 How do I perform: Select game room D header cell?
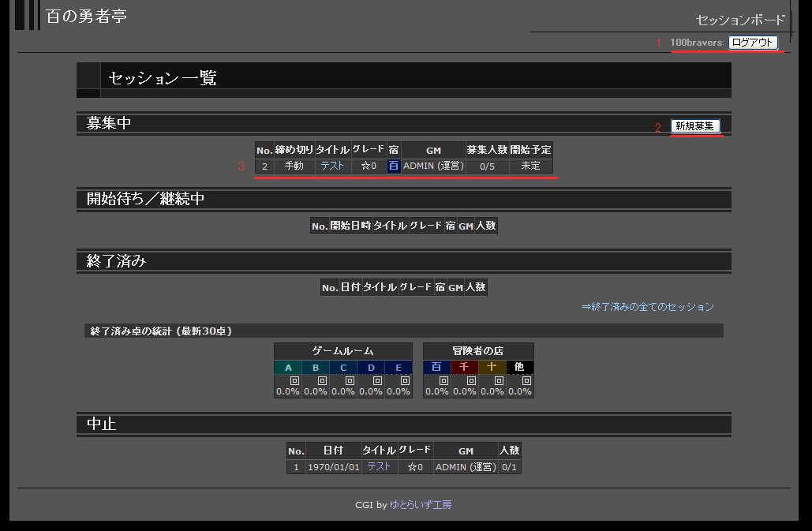pos(371,368)
